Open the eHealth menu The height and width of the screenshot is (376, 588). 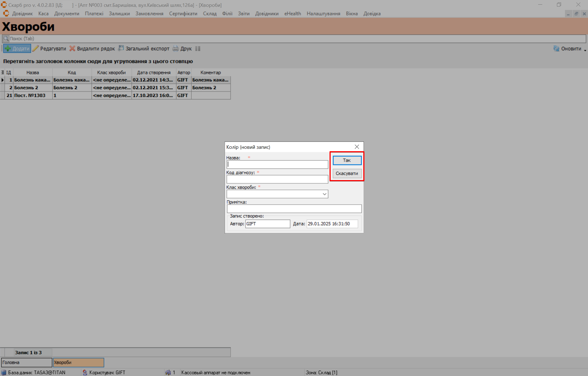click(293, 14)
